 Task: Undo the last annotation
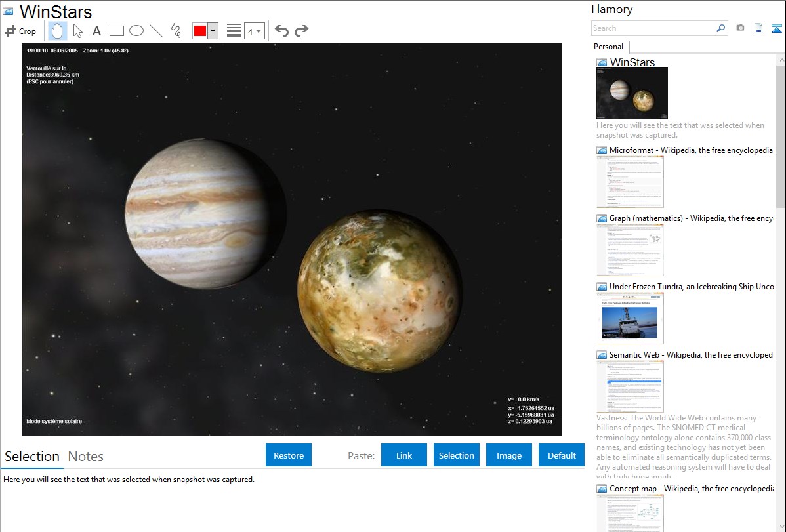click(281, 31)
